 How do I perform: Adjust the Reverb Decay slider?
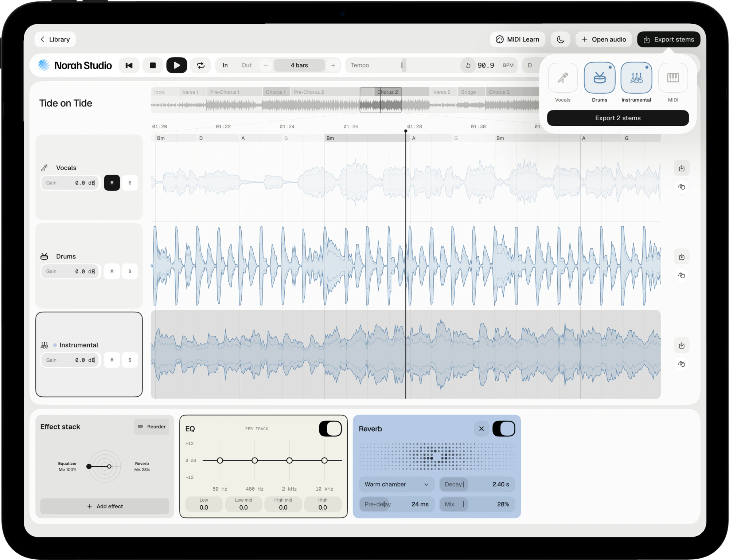[x=477, y=484]
